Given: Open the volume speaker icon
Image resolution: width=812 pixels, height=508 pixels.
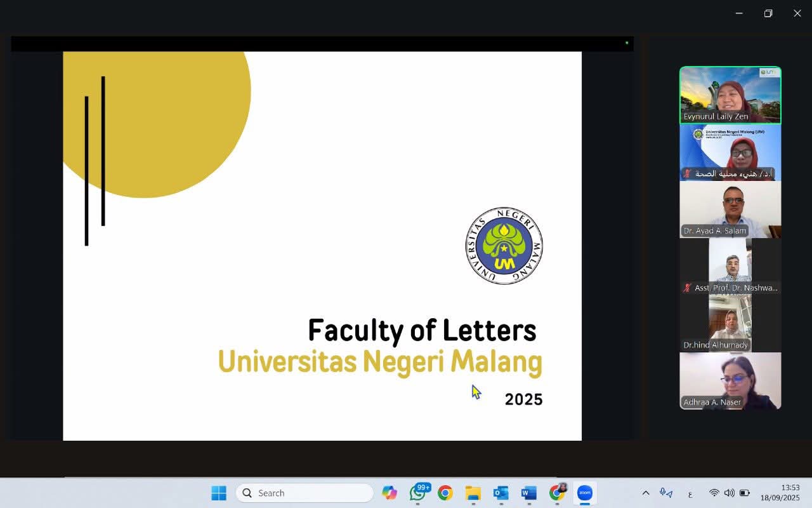Looking at the screenshot, I should click(x=730, y=493).
